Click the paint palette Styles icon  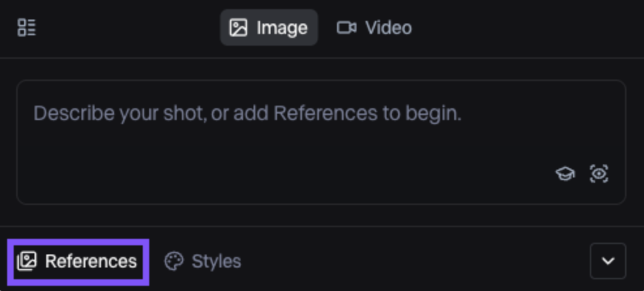pos(174,262)
